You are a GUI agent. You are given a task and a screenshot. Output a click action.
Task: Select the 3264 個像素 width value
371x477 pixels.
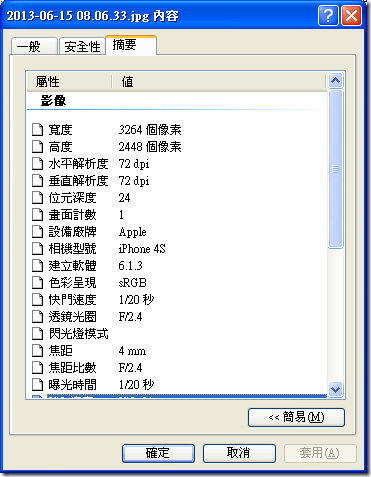pyautogui.click(x=150, y=130)
